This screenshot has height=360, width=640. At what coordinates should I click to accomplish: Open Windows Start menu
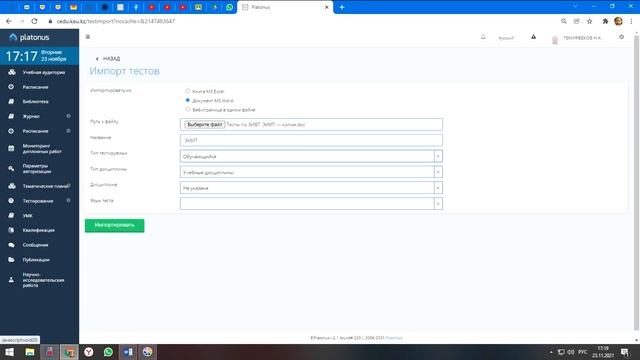point(9,352)
